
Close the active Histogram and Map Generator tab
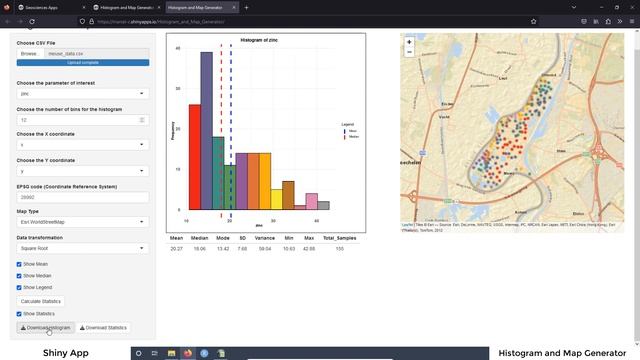[x=234, y=7]
